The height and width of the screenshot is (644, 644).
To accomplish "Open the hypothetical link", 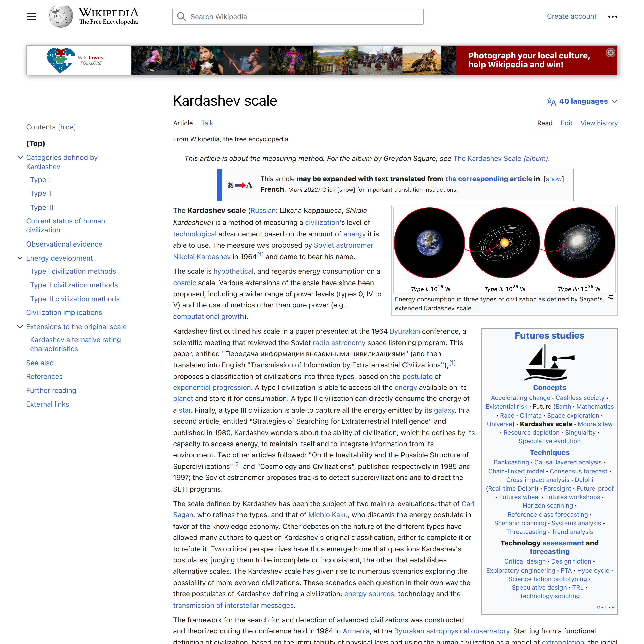I will tap(233, 271).
